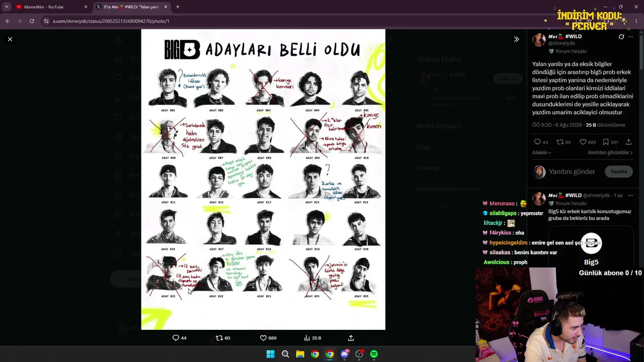The width and height of the screenshot is (644, 362).
Task: Reload the current page
Action: point(32,21)
